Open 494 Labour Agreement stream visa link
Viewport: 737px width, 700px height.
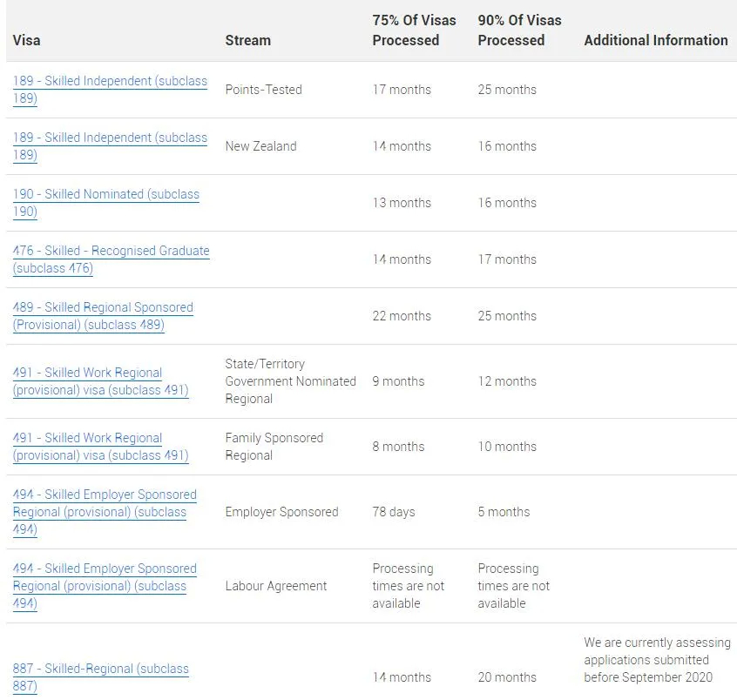coord(105,586)
